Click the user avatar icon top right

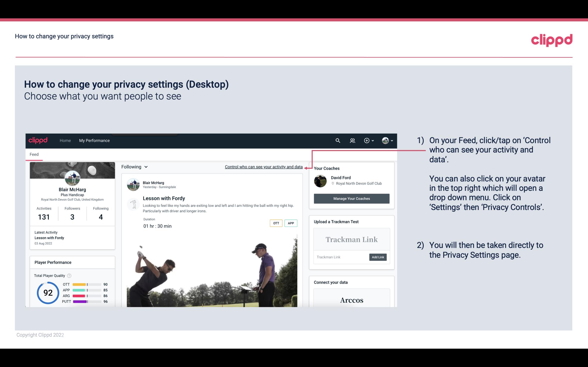(385, 140)
